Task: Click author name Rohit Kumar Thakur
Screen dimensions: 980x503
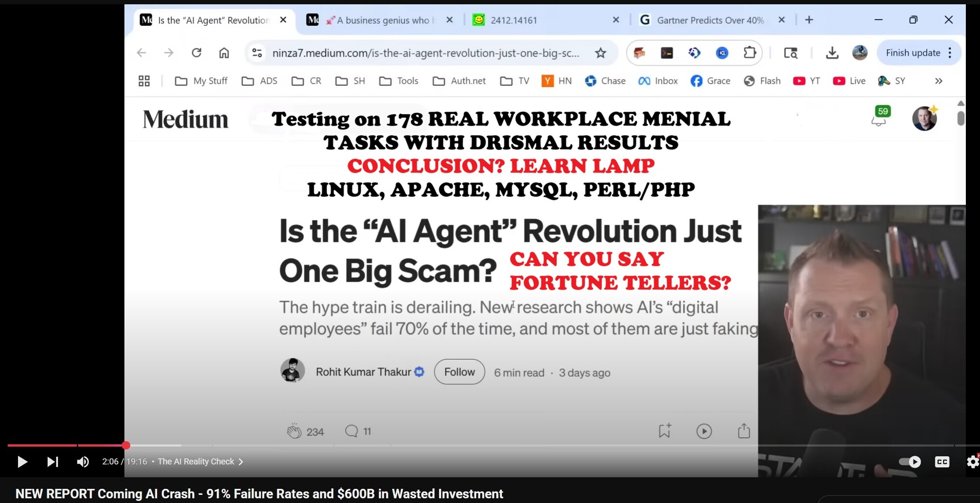Action: tap(363, 372)
